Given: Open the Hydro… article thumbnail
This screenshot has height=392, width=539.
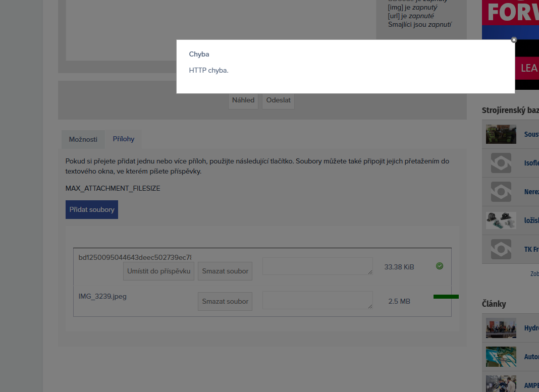Looking at the screenshot, I should [501, 328].
